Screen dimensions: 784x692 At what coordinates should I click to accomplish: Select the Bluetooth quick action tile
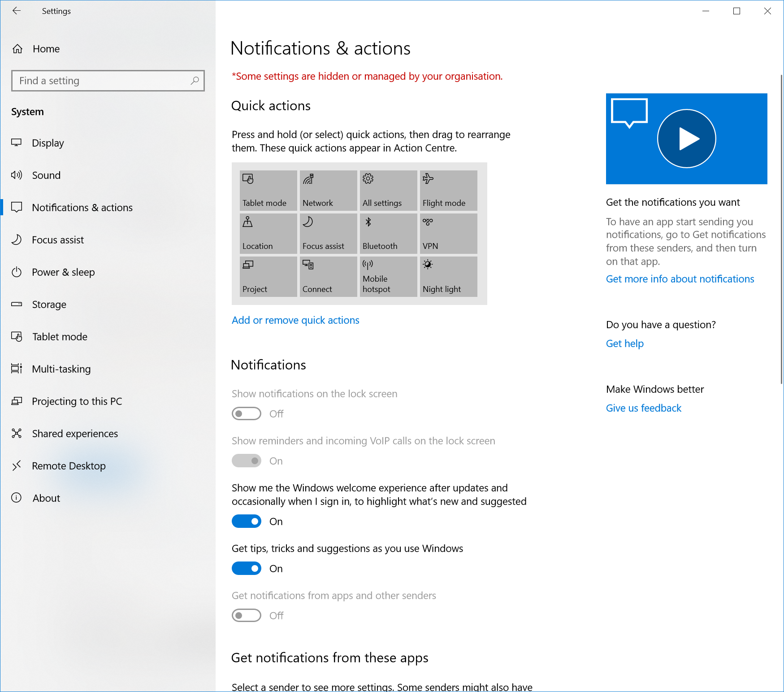[x=388, y=234]
